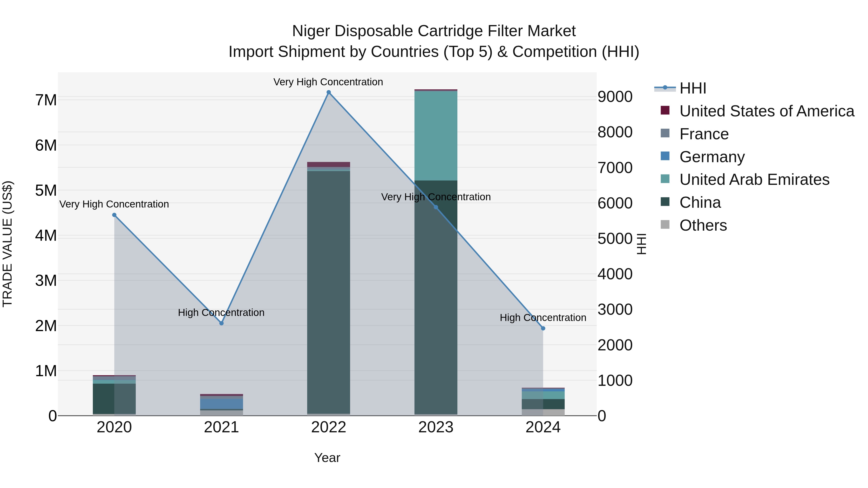
Task: Click the United States segment atop 2022 bar
Action: click(329, 165)
